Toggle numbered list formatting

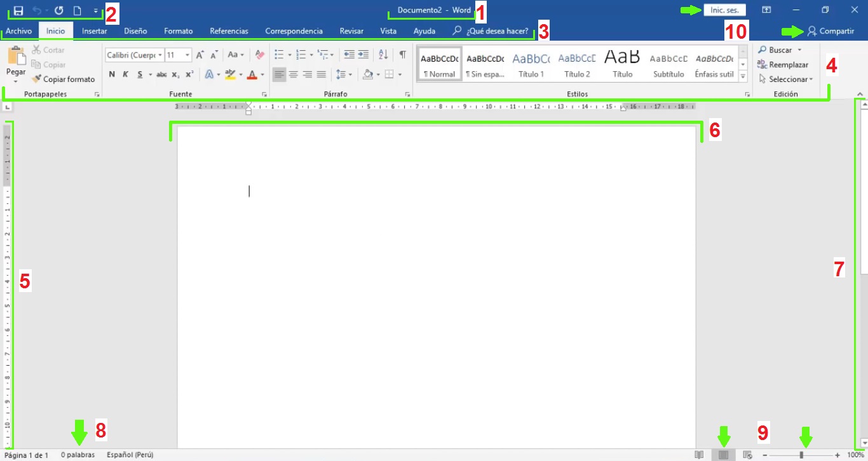pos(301,54)
